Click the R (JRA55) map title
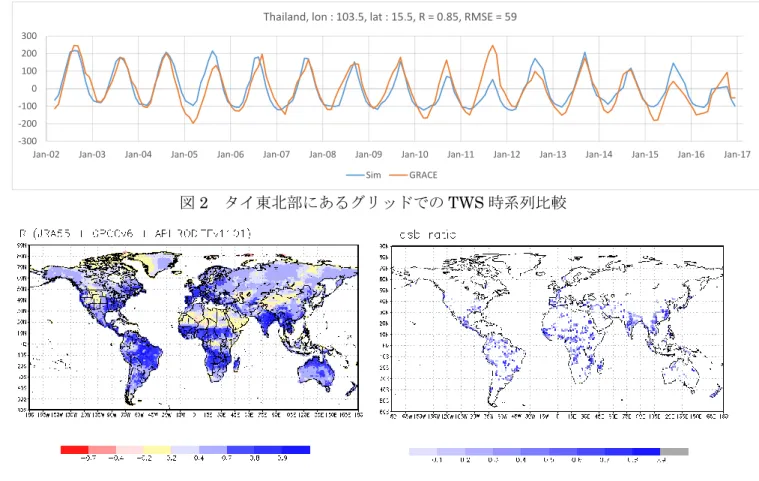Screen dimensions: 759x481 [135, 234]
